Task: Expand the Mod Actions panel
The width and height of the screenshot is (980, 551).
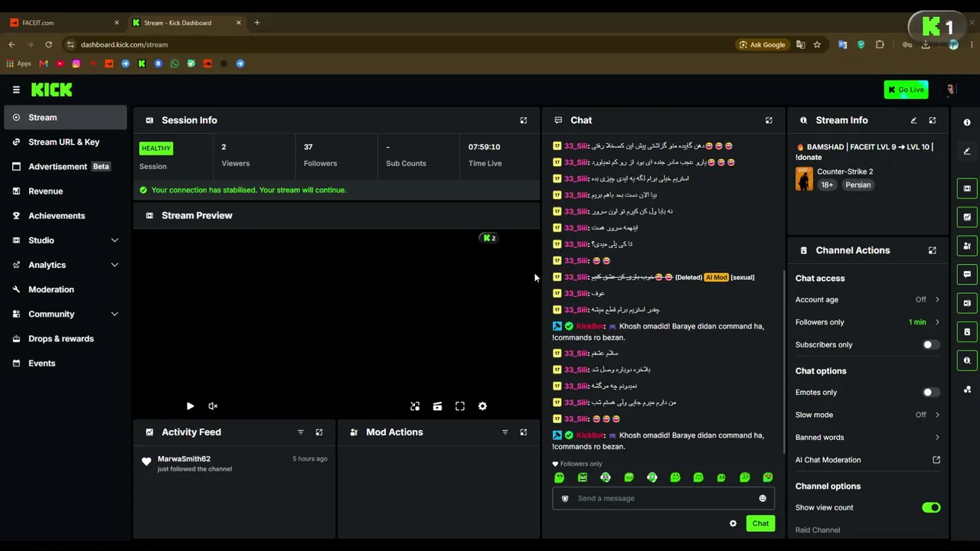Action: [x=524, y=432]
